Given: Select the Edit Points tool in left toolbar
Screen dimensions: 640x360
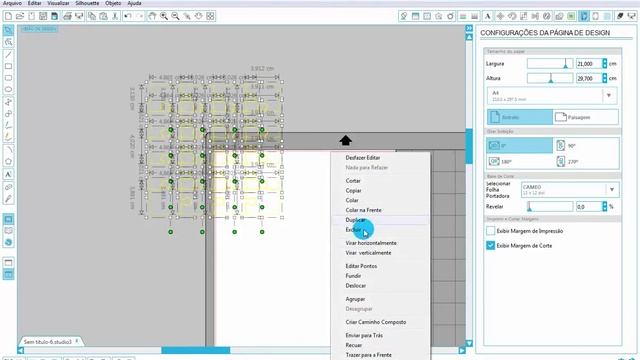Looking at the screenshot, I should tap(8, 42).
